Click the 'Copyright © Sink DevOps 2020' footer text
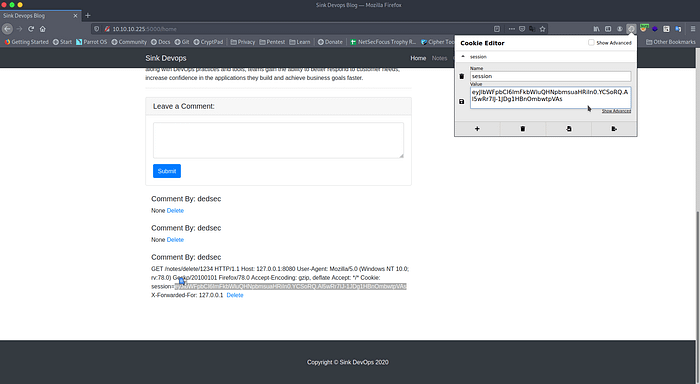Viewport: 700px width, 384px height. (x=347, y=362)
